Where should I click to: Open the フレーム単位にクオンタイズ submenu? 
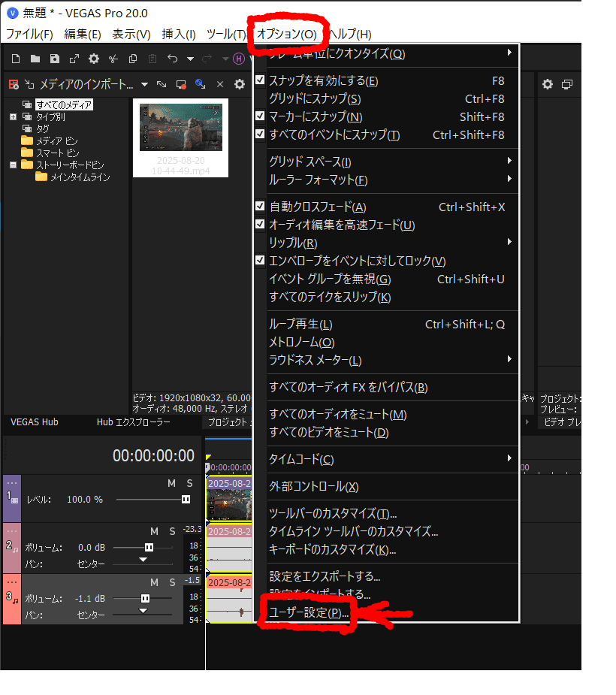[x=386, y=54]
